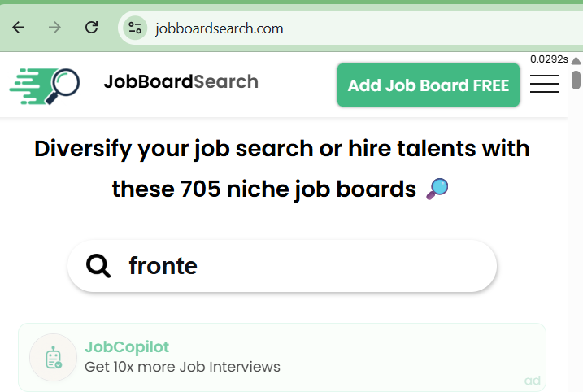
Task: Click the JobBoardSearch magnifying glass logo
Action: [x=46, y=83]
